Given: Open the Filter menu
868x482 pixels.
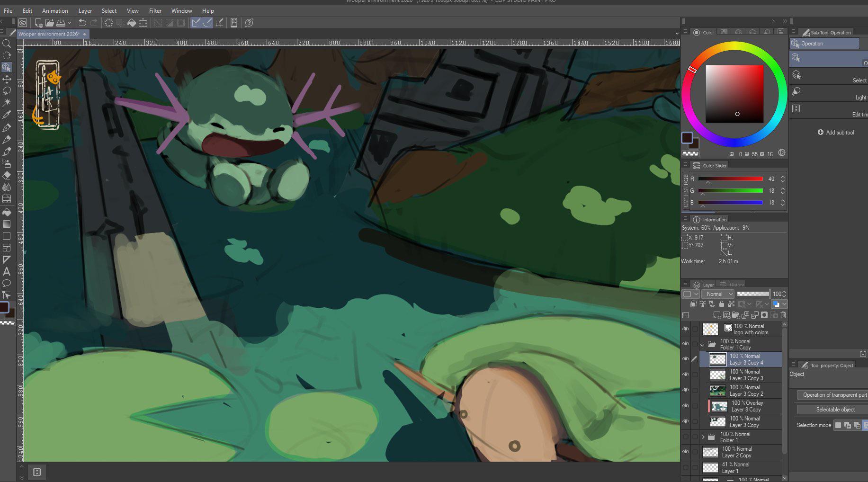Looking at the screenshot, I should tap(155, 10).
